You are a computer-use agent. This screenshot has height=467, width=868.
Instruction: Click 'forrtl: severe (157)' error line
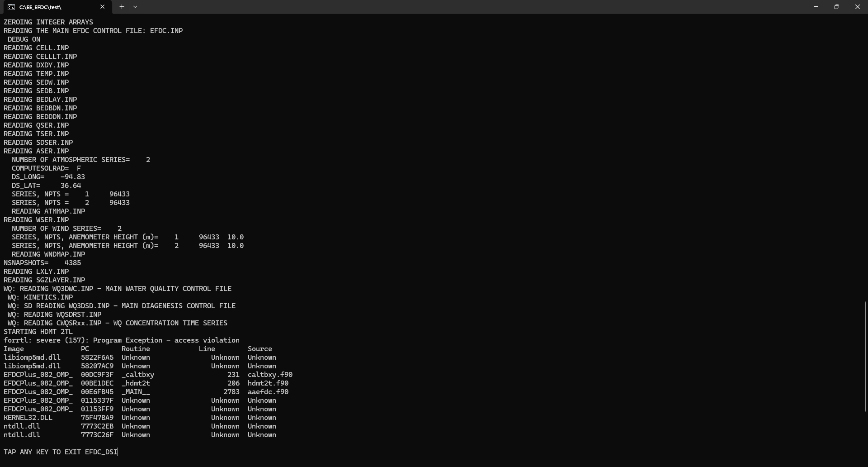pos(122,340)
